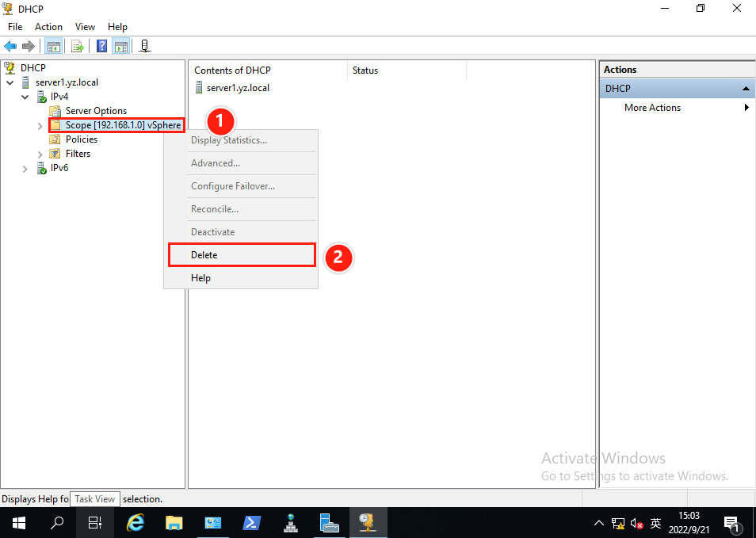Click the add server toolbar icon
Image resolution: width=756 pixels, height=538 pixels.
click(x=145, y=46)
